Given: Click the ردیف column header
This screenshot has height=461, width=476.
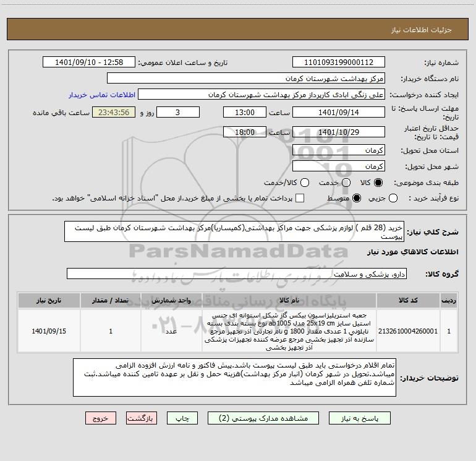Looking at the screenshot, I should (x=449, y=300).
